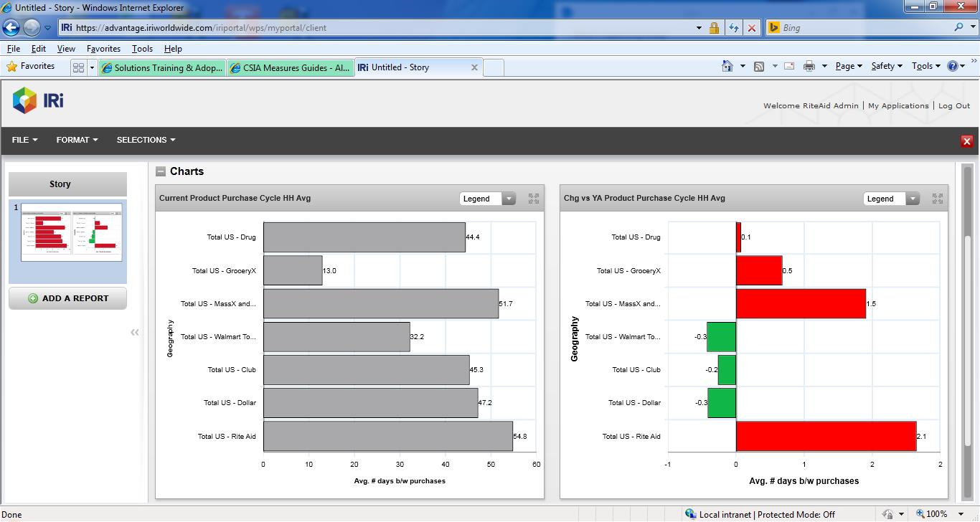Collapse the Charts section
Screen dimensions: 980x522
pos(161,171)
